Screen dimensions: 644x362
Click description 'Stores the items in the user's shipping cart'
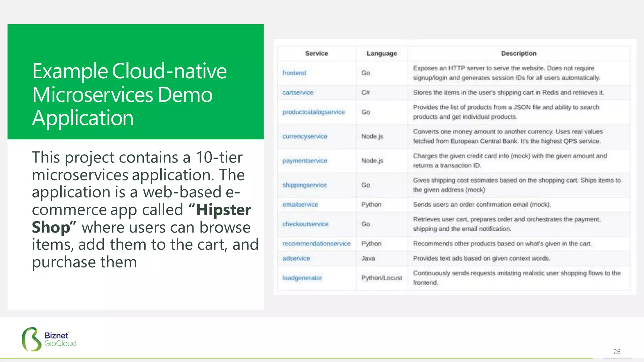click(508, 92)
